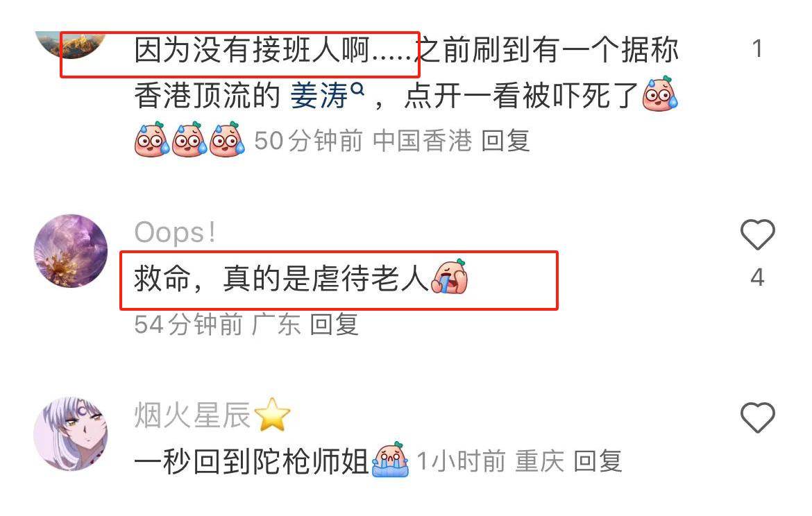Click the sweating emoji after 被吓死了
812x516 pixels.
660,94
